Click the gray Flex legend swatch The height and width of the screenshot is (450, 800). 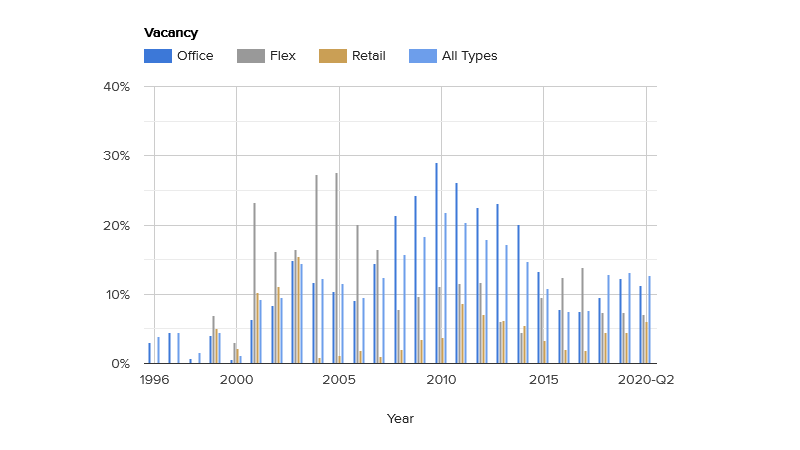(250, 56)
